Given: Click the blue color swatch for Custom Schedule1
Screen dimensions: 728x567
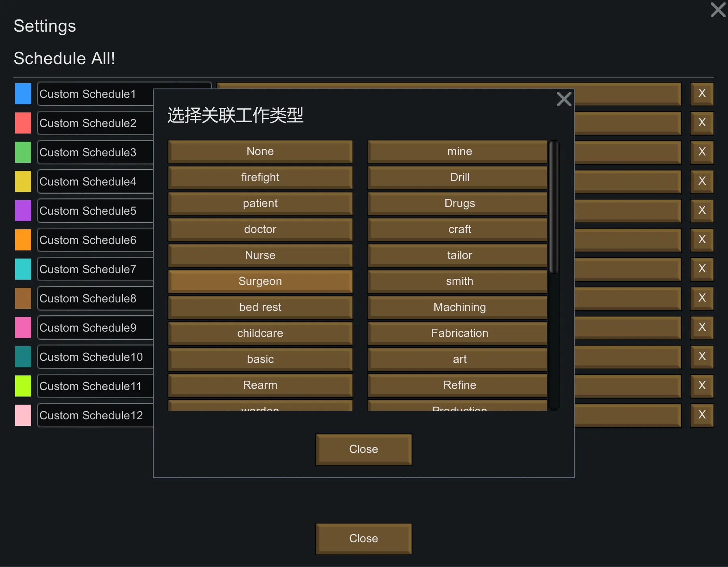Looking at the screenshot, I should [23, 94].
